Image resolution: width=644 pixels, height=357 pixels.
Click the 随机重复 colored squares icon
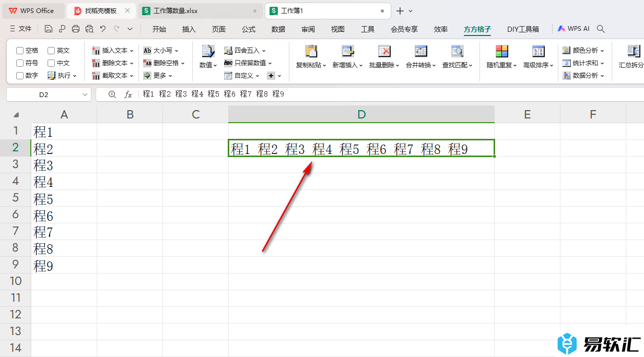[501, 51]
